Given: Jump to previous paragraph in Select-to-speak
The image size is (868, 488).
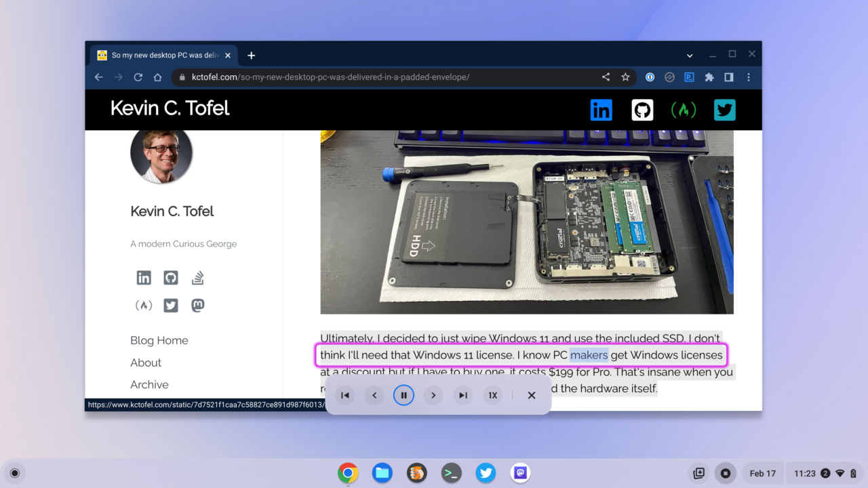Looking at the screenshot, I should point(345,395).
